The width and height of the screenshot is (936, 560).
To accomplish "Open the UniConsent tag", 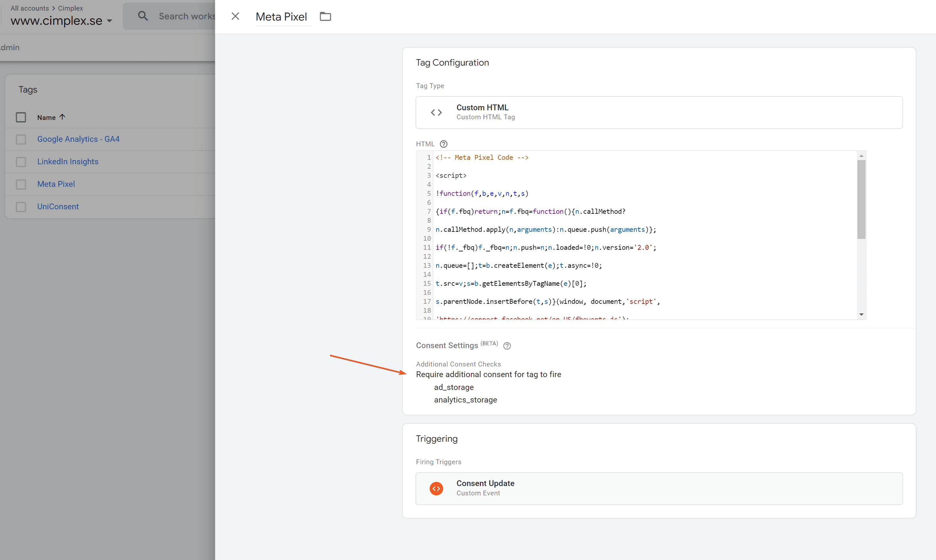I will click(x=58, y=206).
